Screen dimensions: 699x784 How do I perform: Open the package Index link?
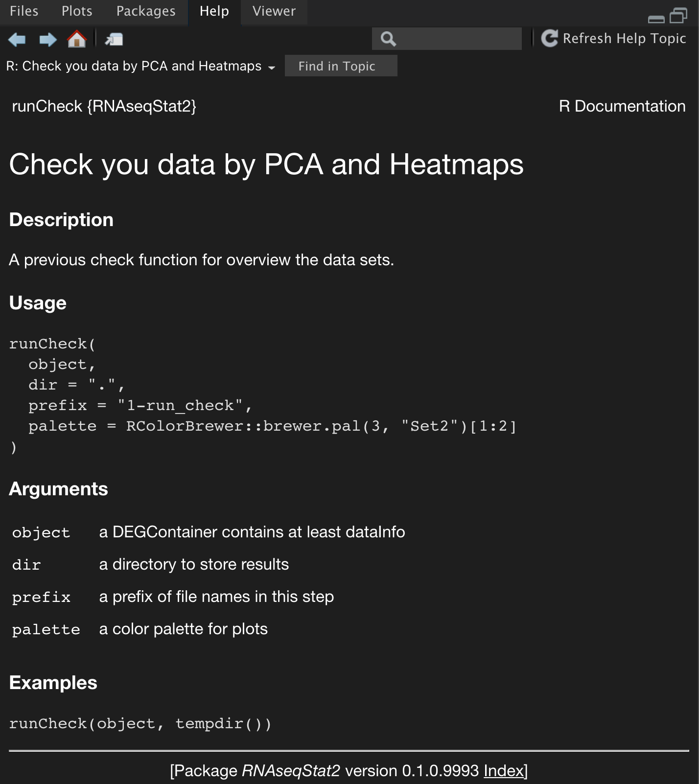[x=504, y=770]
